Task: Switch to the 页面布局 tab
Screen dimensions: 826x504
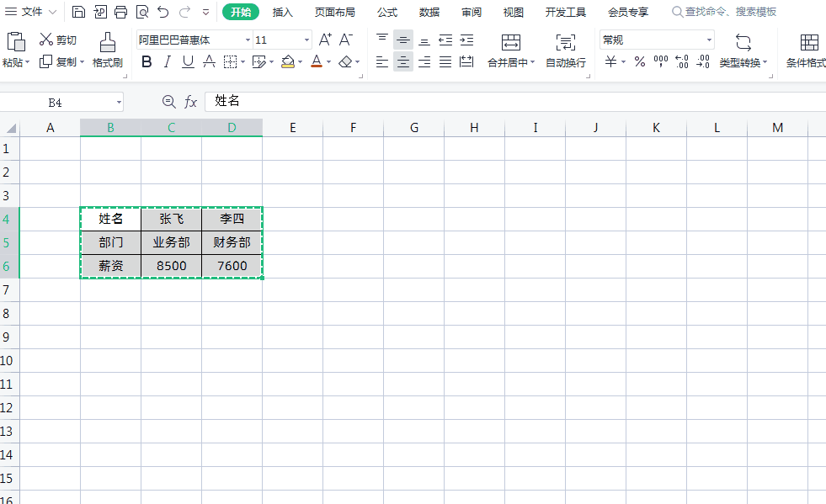Action: (334, 12)
